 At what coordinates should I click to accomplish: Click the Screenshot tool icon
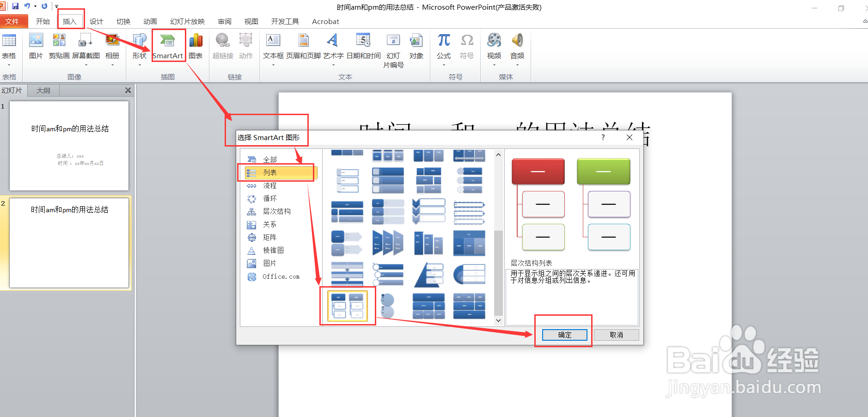86,41
